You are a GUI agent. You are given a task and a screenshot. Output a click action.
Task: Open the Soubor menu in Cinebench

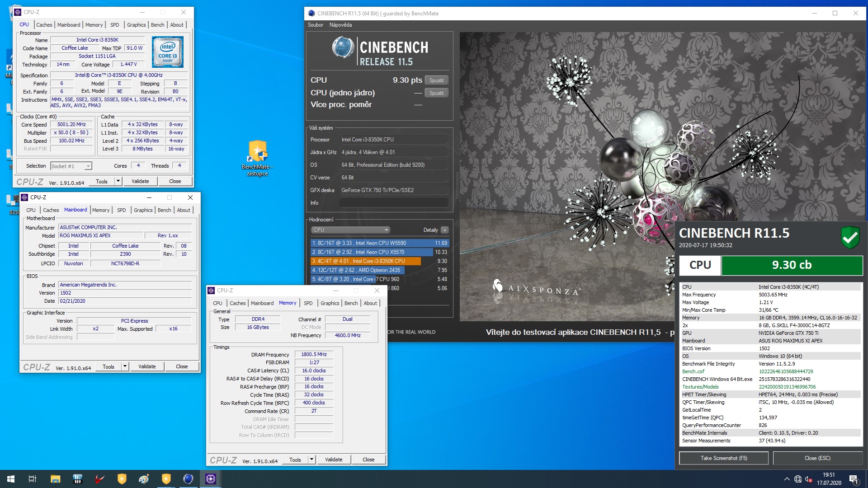(316, 25)
